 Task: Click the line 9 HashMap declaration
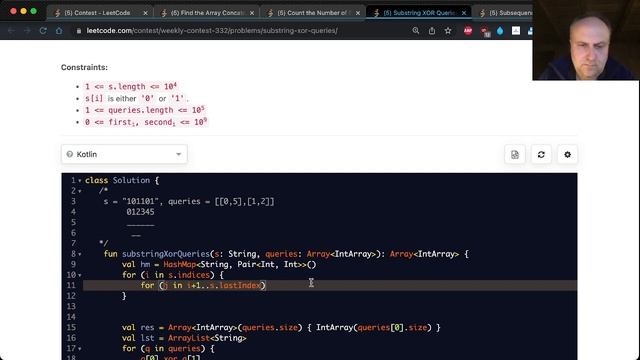219,264
